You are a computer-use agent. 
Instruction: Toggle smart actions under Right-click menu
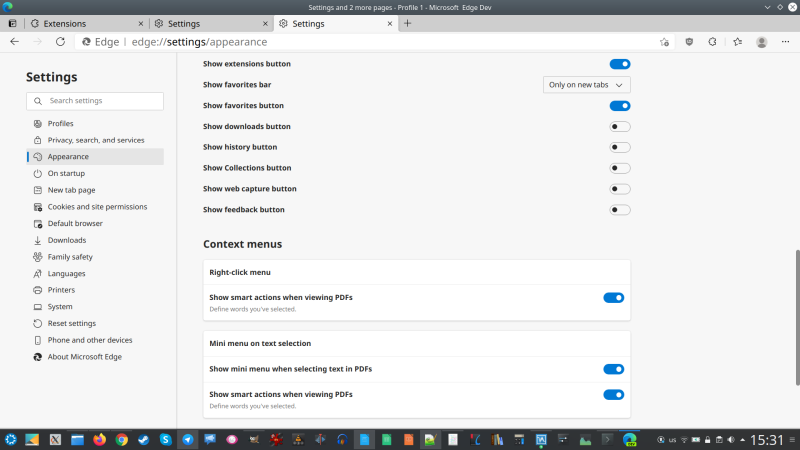coord(614,297)
